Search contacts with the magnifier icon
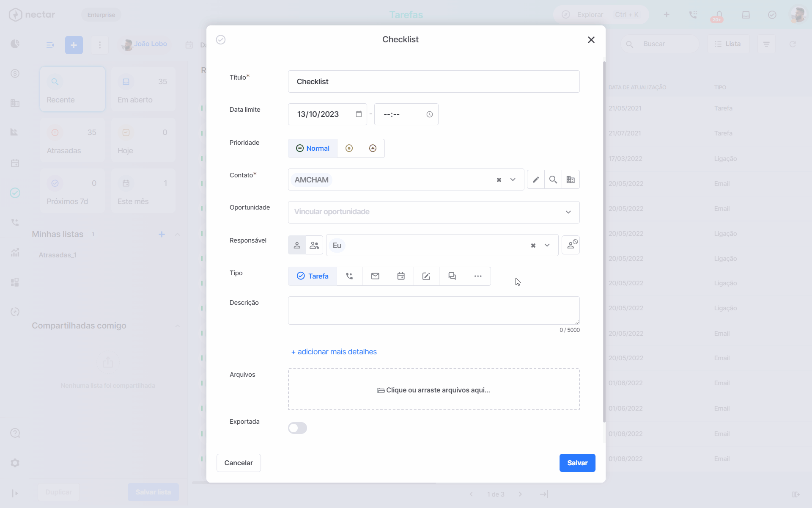 (x=553, y=179)
